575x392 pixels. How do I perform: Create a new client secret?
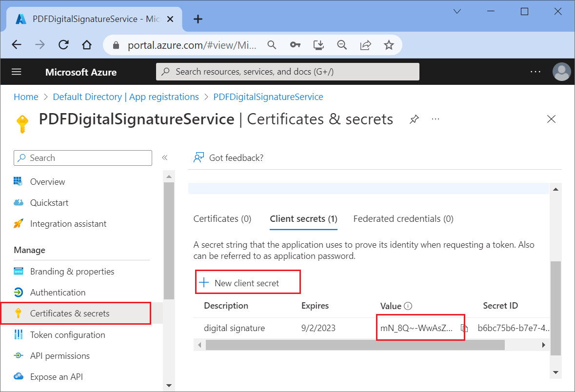247,282
